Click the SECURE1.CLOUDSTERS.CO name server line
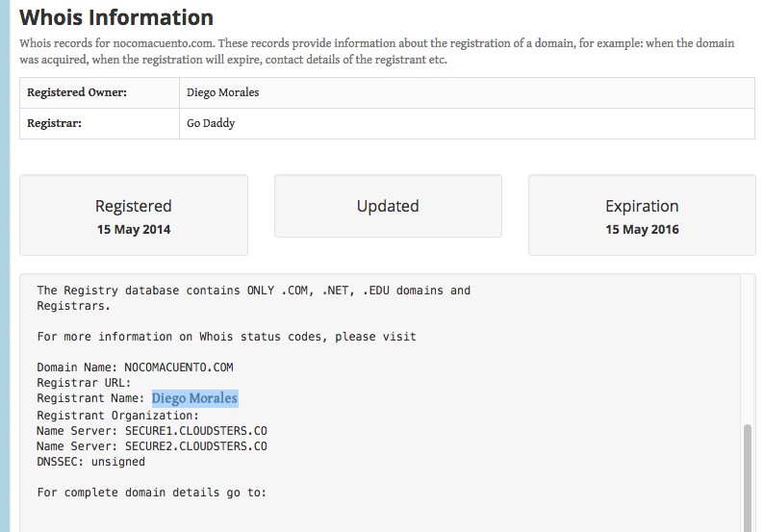764x532 pixels. 152,431
